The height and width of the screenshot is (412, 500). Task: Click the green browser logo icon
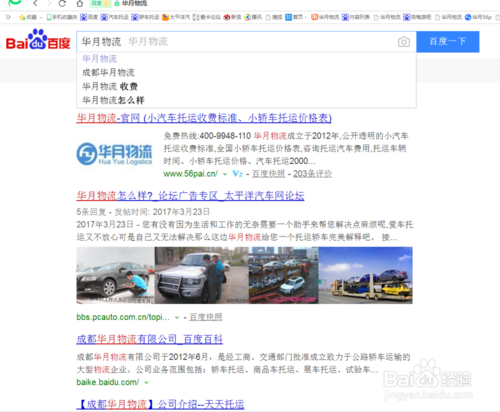point(15,3)
